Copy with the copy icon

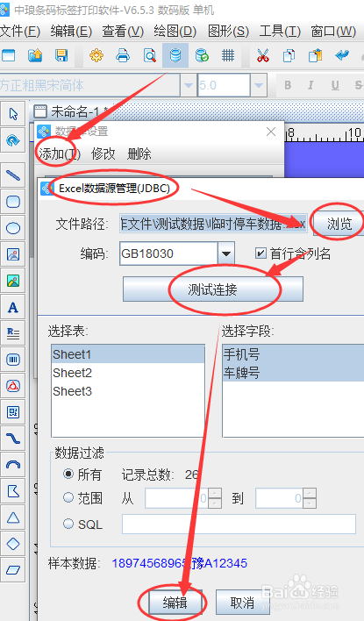click(289, 55)
